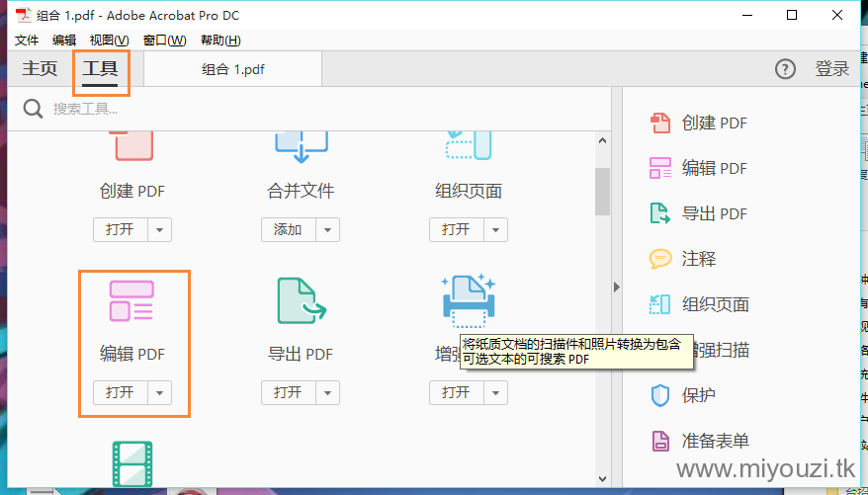
Task: Open dropdown arrow beside 合并文件 添加 button
Action: [x=327, y=229]
